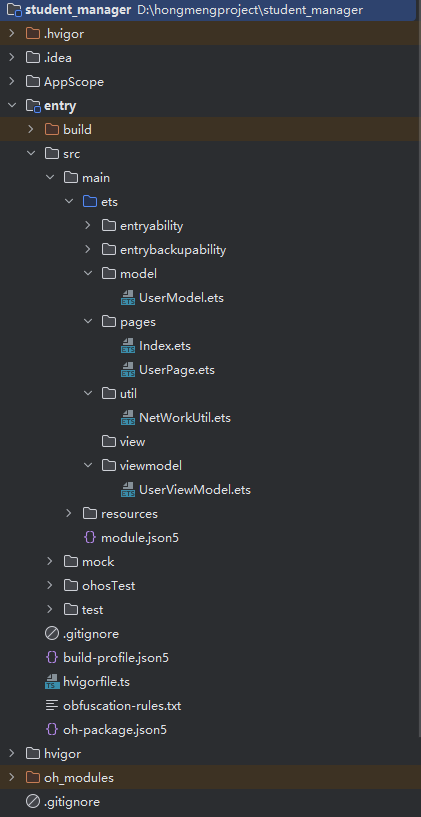Click the orange build folder icon

coord(52,129)
